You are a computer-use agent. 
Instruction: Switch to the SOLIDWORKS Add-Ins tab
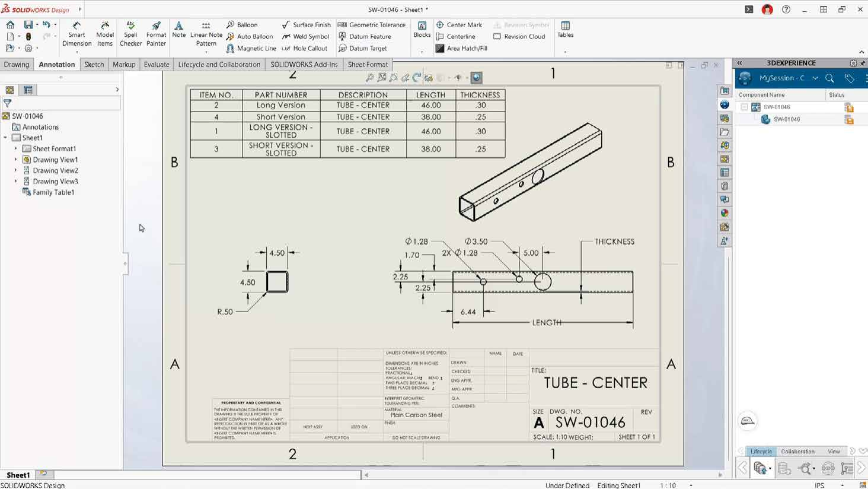click(x=304, y=64)
